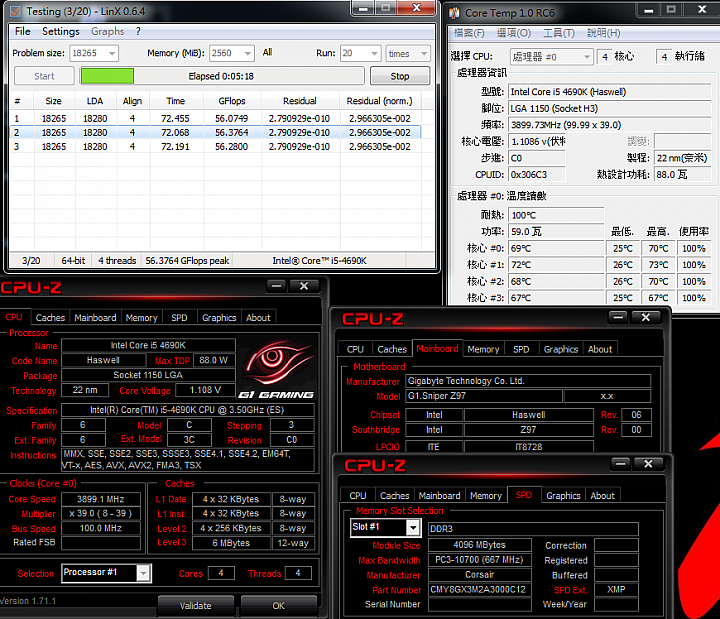Minimize the CPU-Z Mainboard window
The width and height of the screenshot is (720, 619).
(618, 317)
